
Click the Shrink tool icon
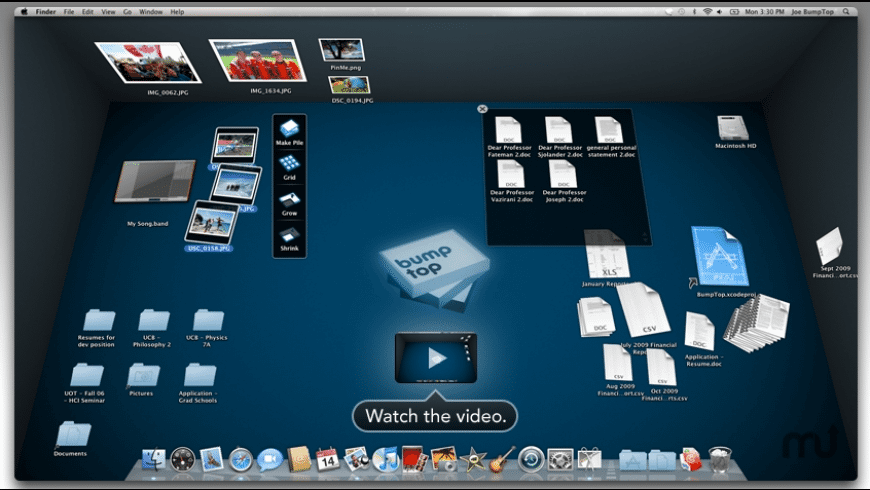(289, 235)
